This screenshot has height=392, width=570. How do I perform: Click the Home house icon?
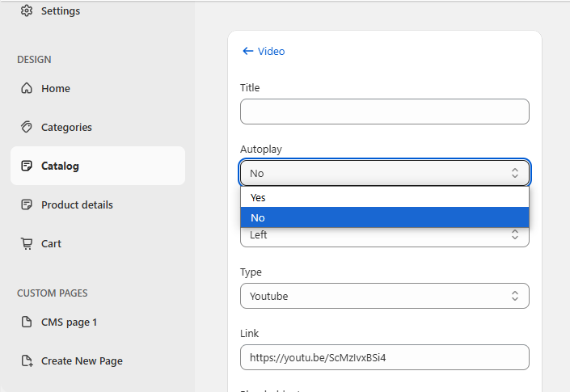[x=27, y=88]
